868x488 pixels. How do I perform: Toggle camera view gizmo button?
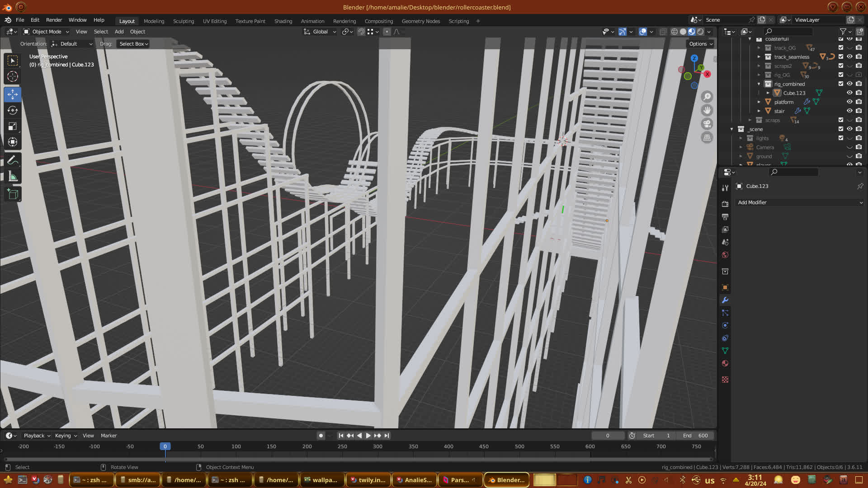[707, 124]
